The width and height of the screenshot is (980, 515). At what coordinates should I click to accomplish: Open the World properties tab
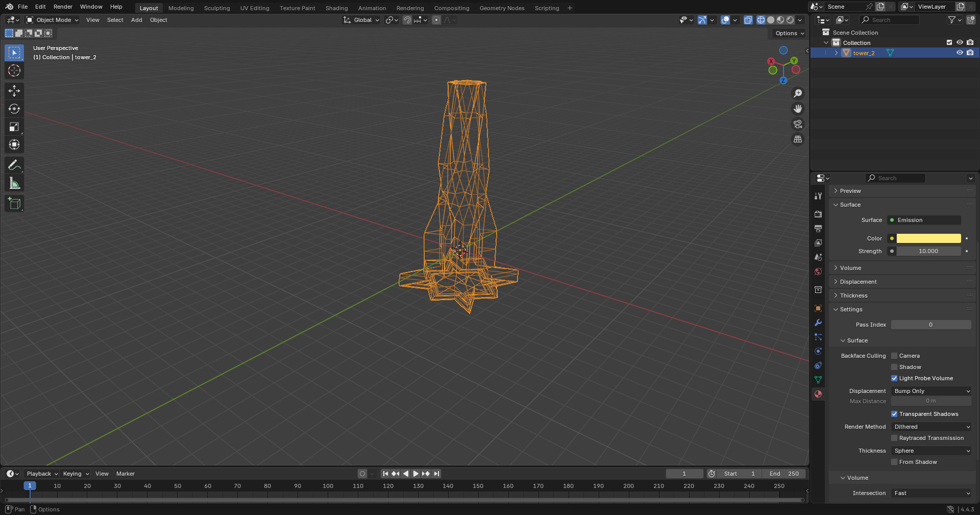pyautogui.click(x=818, y=272)
